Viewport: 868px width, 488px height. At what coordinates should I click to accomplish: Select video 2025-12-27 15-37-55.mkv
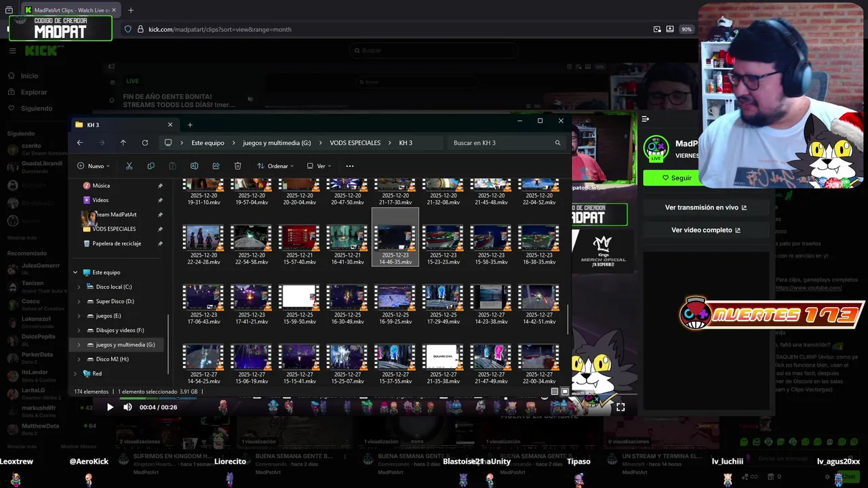coord(395,364)
